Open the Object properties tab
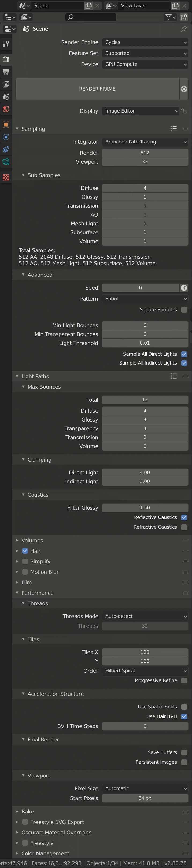The image size is (192, 868). point(6,125)
